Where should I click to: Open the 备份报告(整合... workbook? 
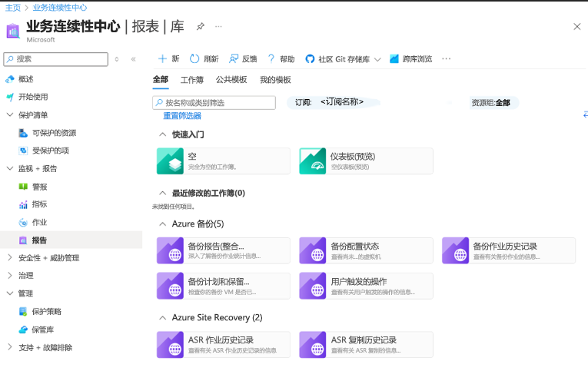click(224, 250)
